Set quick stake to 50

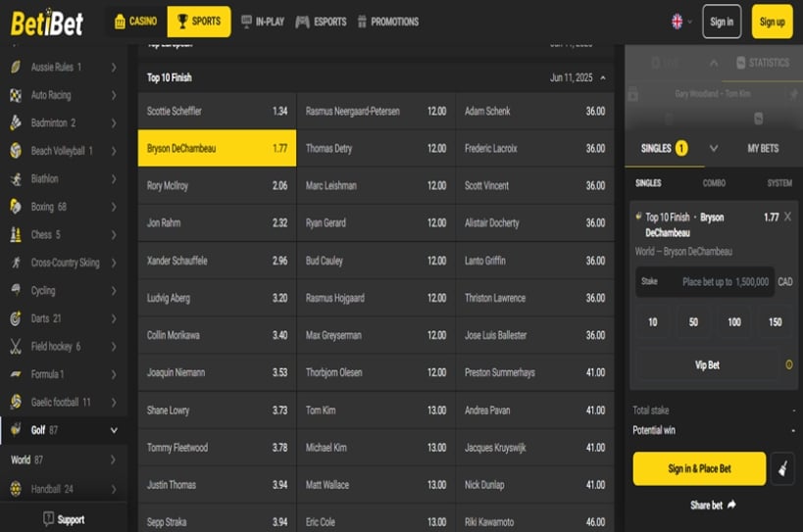[x=693, y=322]
